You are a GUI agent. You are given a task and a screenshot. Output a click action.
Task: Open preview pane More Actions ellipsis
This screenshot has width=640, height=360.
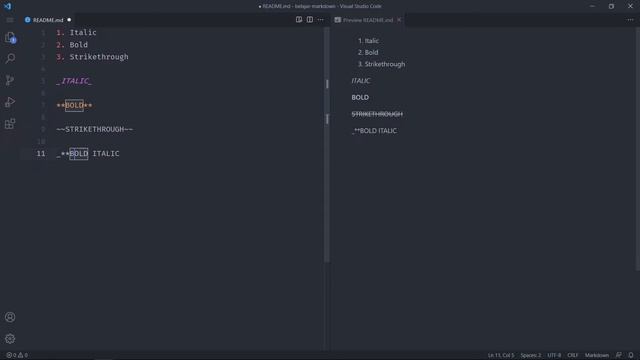pos(630,20)
